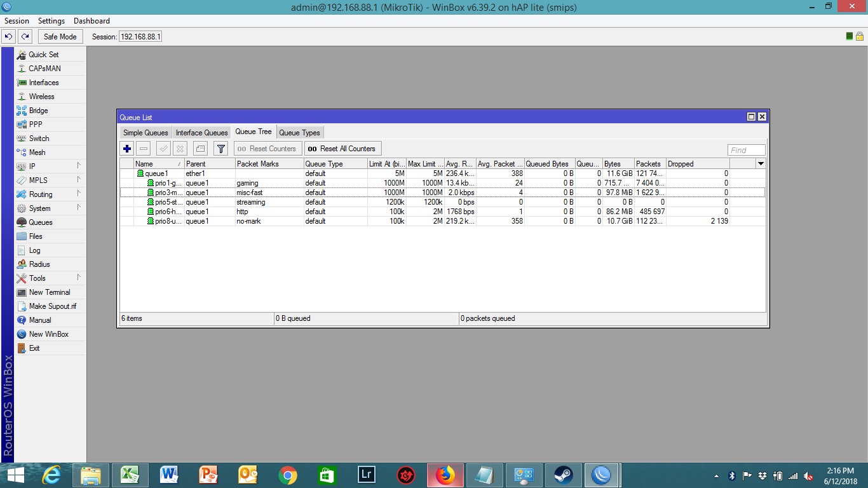Sort by the Name column header
The image size is (868, 488).
tap(158, 164)
